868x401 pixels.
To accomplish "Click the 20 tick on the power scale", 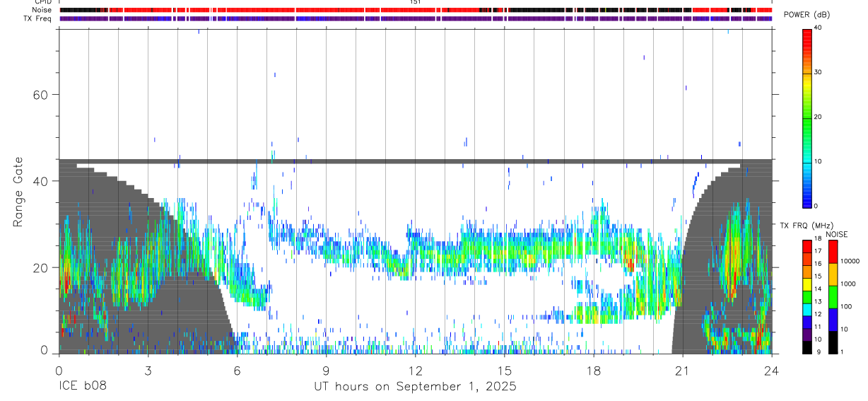I will [819, 117].
